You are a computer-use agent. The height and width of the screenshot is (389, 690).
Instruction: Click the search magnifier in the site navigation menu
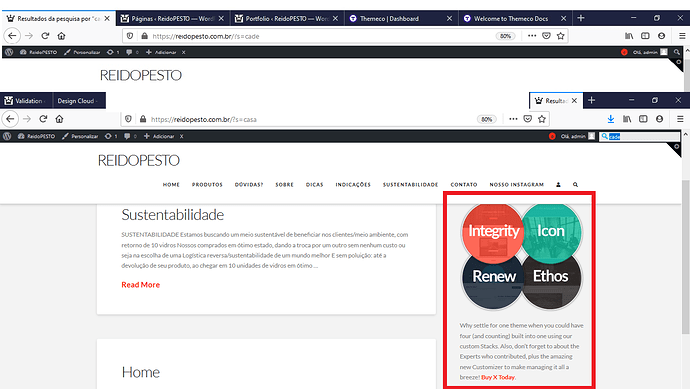575,184
